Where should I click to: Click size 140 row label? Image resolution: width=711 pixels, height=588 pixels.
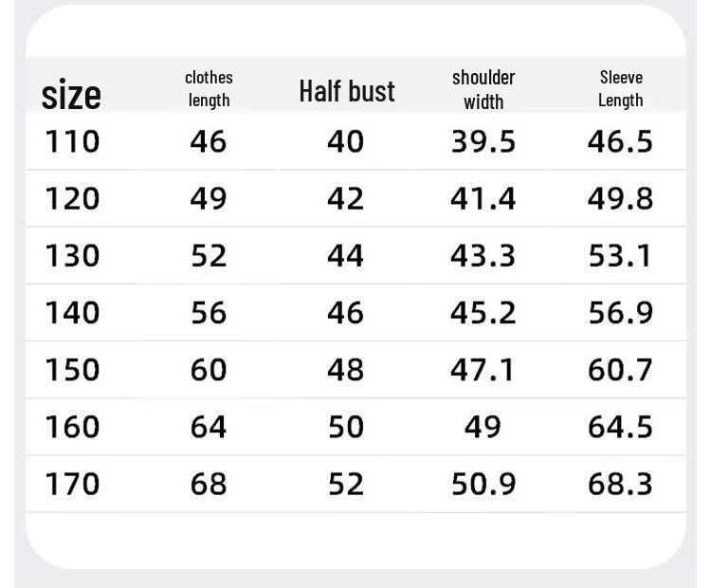click(x=73, y=313)
